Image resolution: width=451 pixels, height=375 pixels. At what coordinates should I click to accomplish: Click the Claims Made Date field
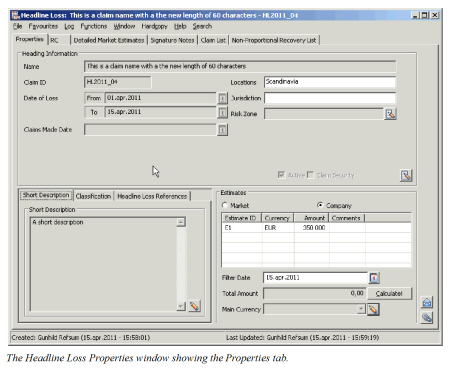tap(151, 130)
